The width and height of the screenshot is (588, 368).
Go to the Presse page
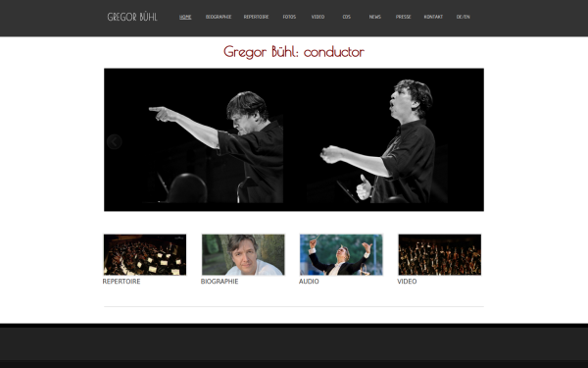[403, 17]
